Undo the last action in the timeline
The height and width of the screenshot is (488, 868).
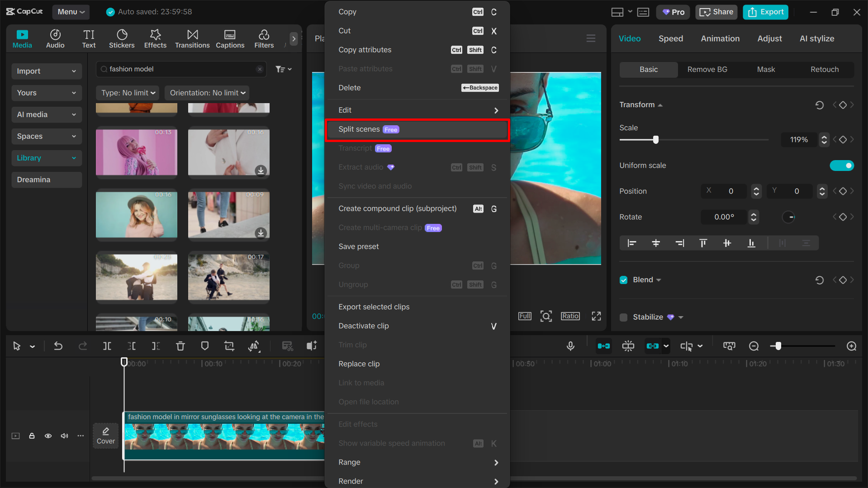(x=58, y=346)
